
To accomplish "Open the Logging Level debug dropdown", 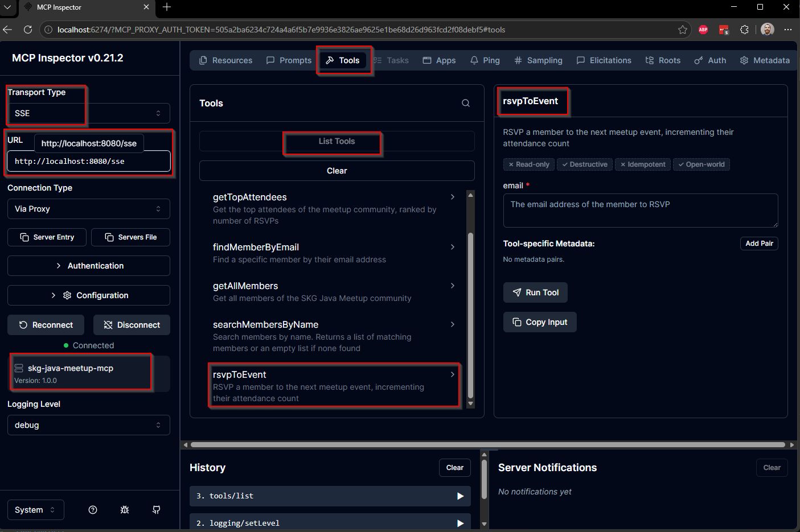I will pos(89,425).
